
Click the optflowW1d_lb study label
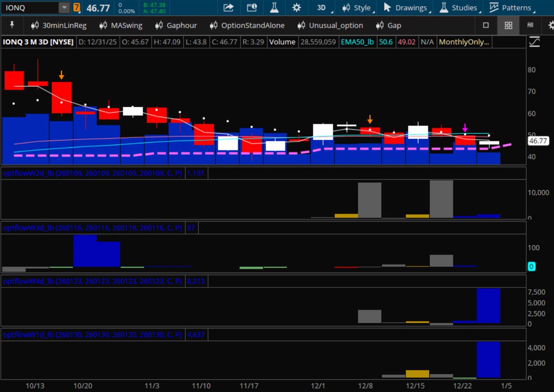(92, 334)
